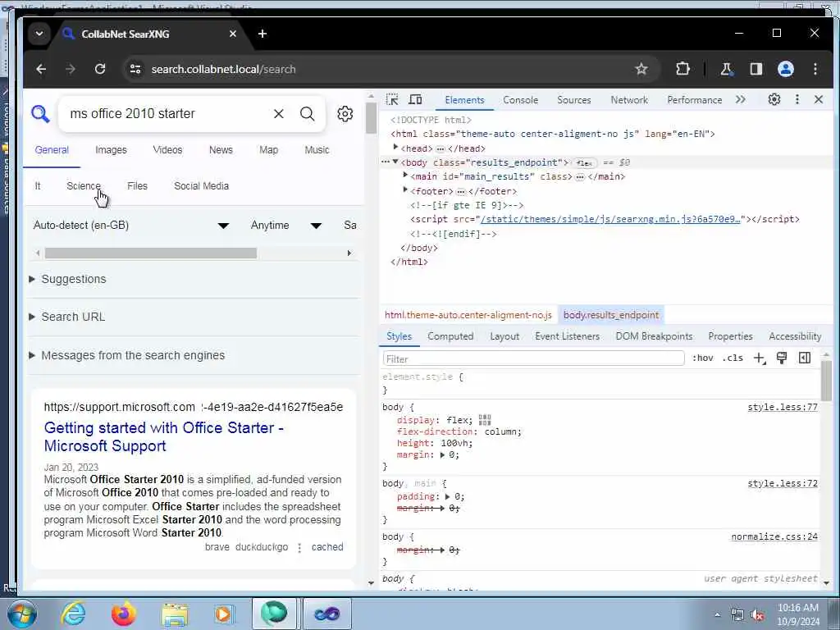The height and width of the screenshot is (630, 840).
Task: Expand the padding shorthand in body, main rule
Action: 447,496
